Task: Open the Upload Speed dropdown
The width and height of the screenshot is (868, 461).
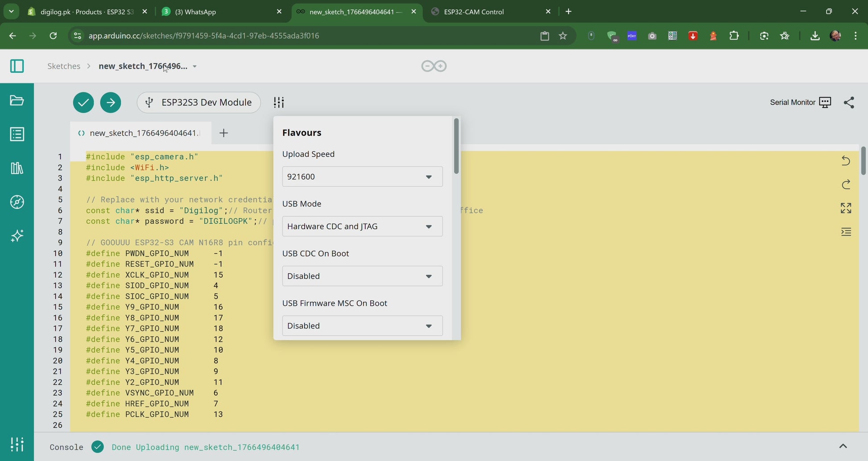Action: coord(362,177)
